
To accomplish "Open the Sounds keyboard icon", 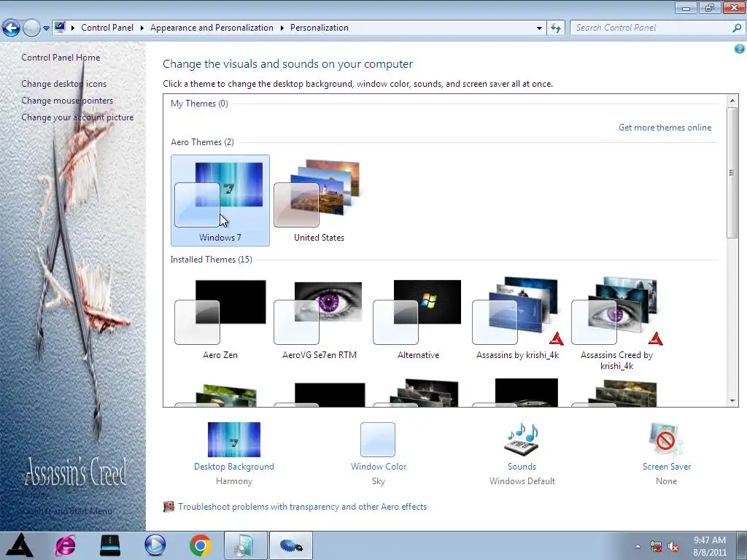I will 522,440.
